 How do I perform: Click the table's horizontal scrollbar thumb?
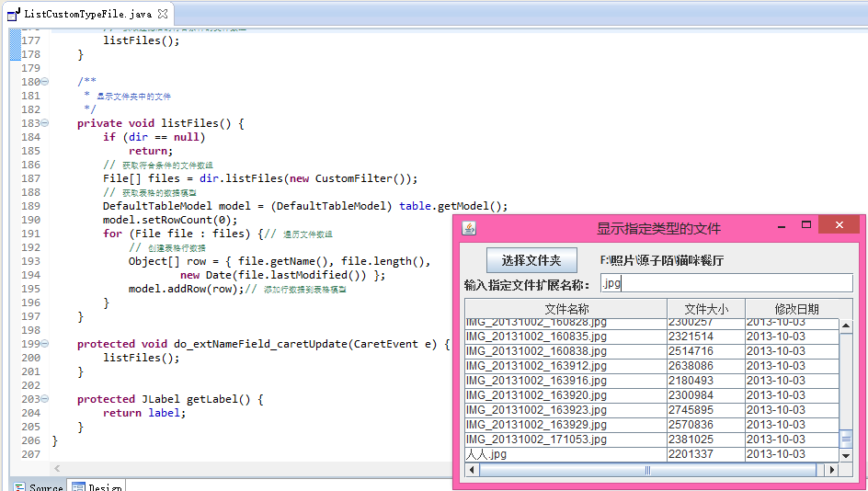point(647,470)
